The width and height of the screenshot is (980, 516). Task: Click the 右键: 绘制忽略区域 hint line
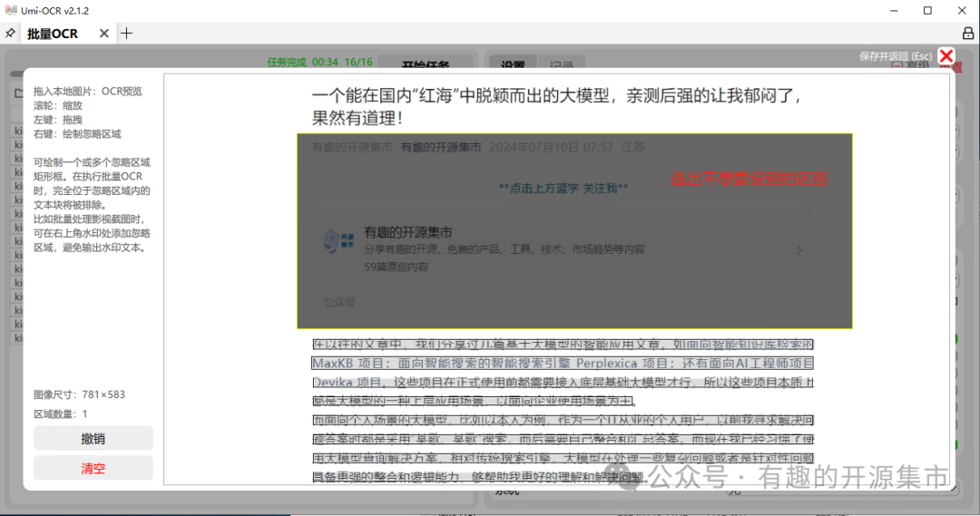pos(77,133)
